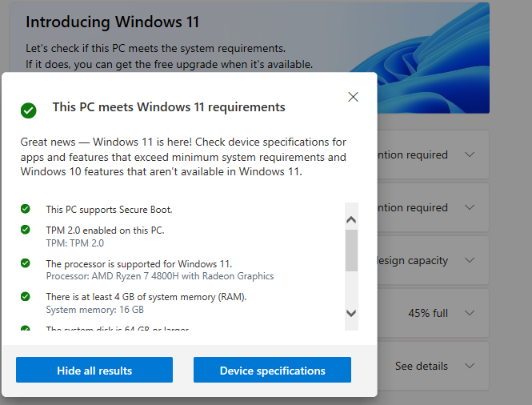The height and width of the screenshot is (405, 532).
Task: Close the Windows 11 requirements dialog
Action: pos(353,97)
